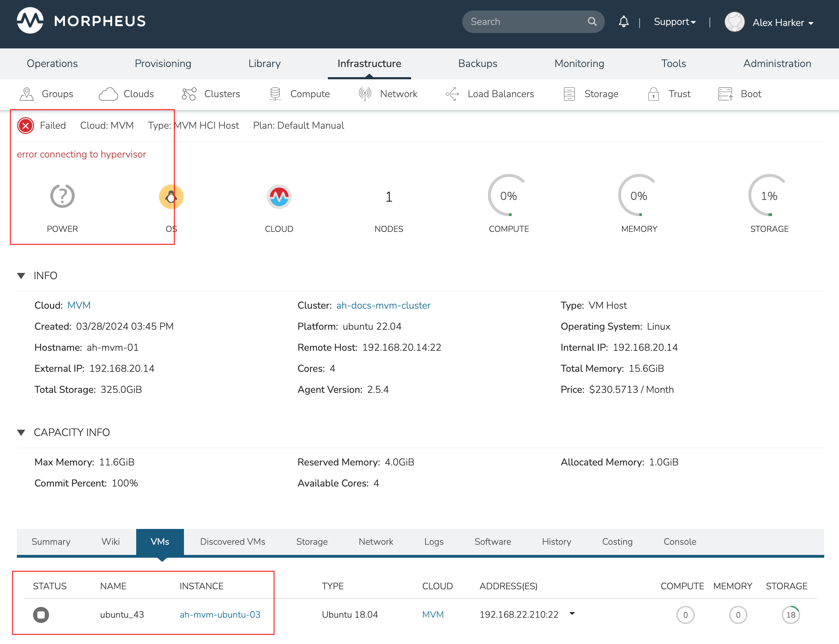
Task: Open the ah-docs-mvm-cluster link
Action: click(383, 306)
